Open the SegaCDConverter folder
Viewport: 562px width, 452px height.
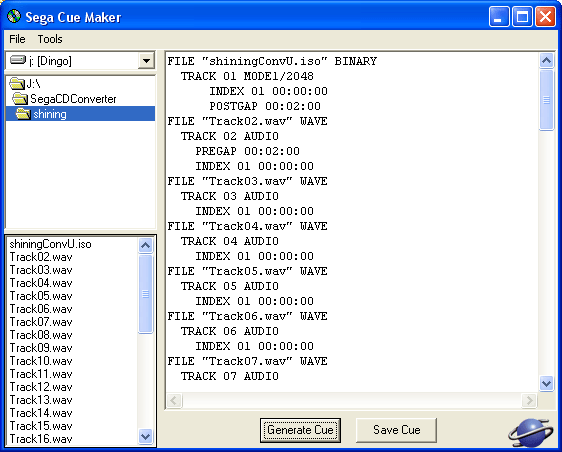click(73, 99)
